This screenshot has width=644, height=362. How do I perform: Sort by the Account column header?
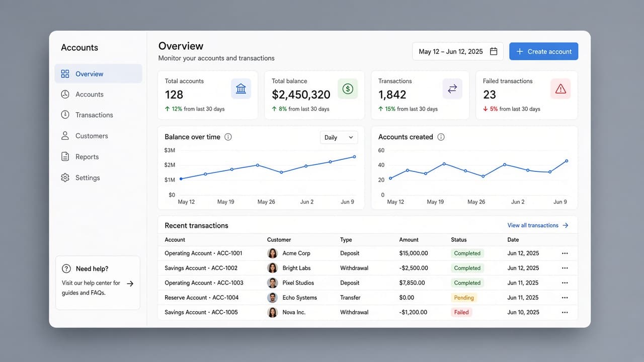[x=175, y=240]
